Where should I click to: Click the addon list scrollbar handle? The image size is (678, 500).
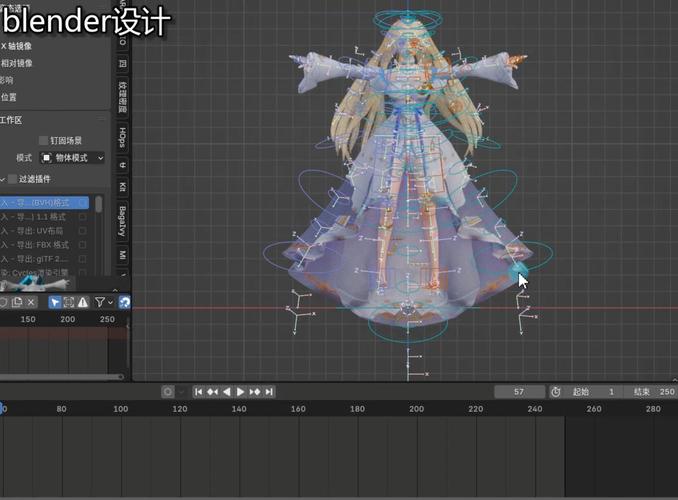(x=99, y=204)
